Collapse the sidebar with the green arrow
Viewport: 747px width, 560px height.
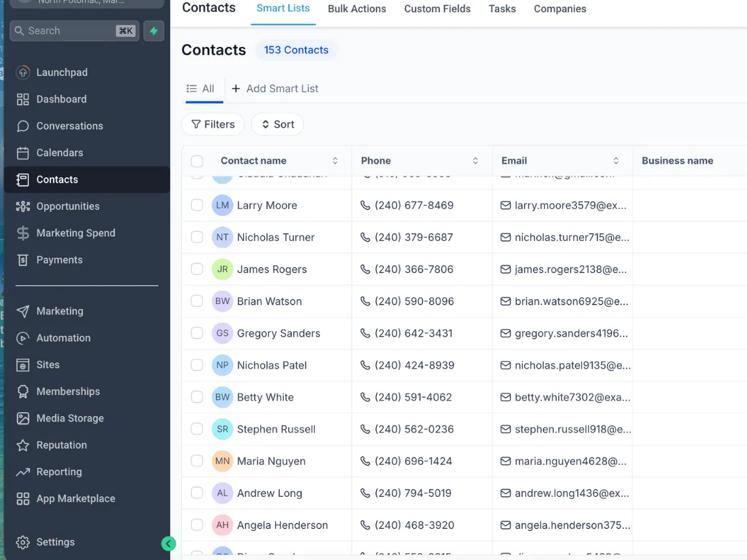coord(168,543)
